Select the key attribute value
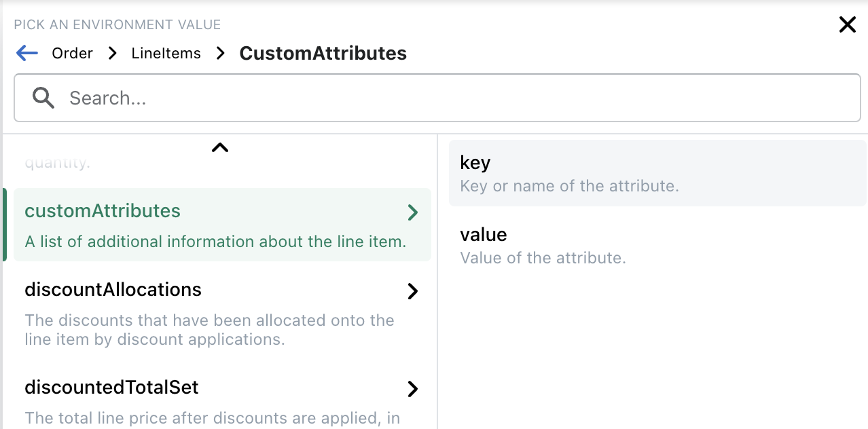Screen dimensions: 868x429 point(475,163)
